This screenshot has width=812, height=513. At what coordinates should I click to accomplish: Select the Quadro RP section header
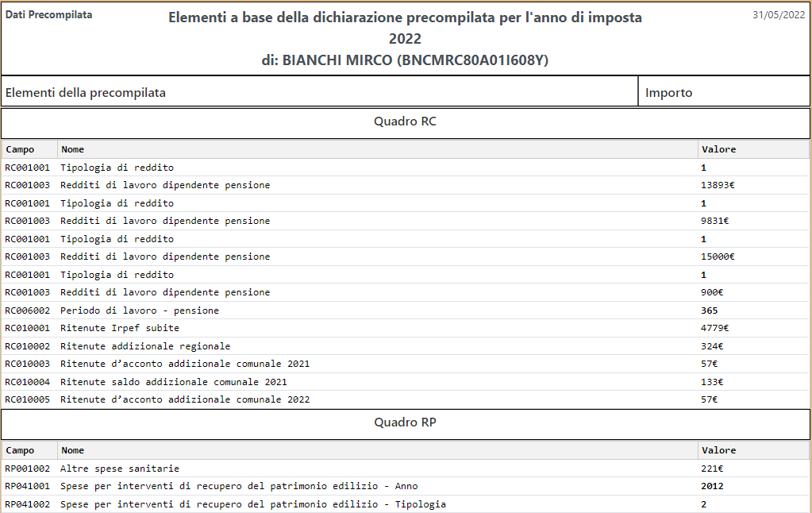[405, 423]
